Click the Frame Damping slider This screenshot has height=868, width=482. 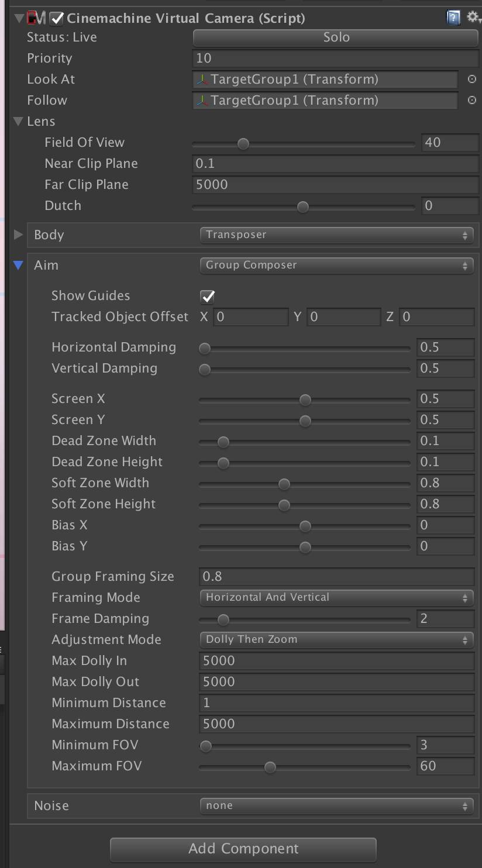(x=305, y=620)
